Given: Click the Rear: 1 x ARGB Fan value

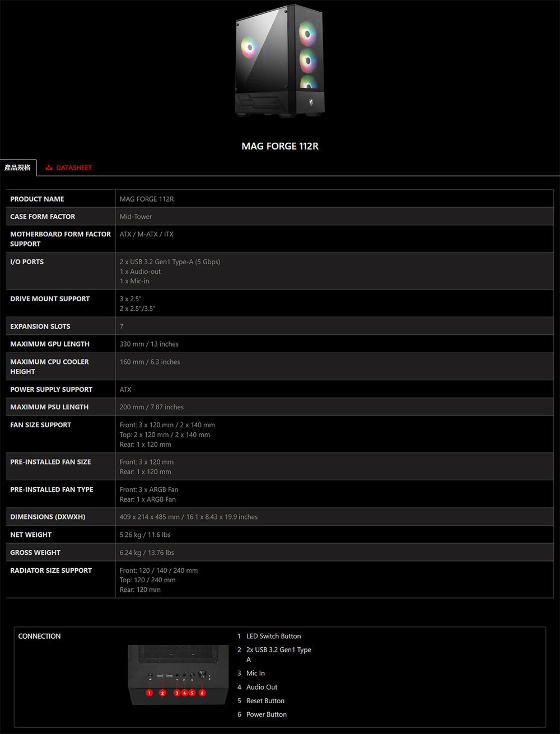Looking at the screenshot, I should [148, 499].
